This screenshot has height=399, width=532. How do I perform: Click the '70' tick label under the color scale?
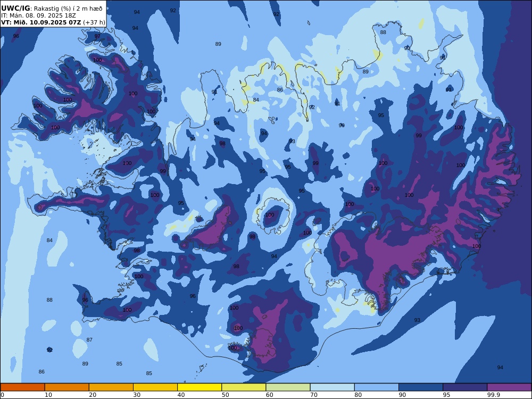click(x=313, y=395)
